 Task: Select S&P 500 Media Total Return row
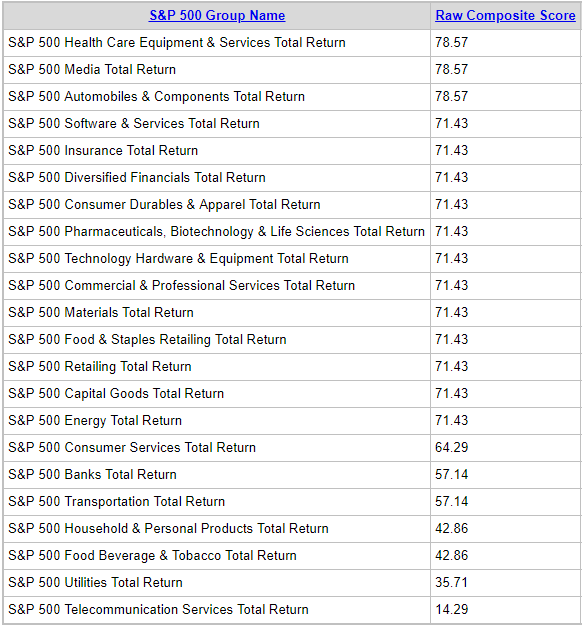[x=292, y=70]
